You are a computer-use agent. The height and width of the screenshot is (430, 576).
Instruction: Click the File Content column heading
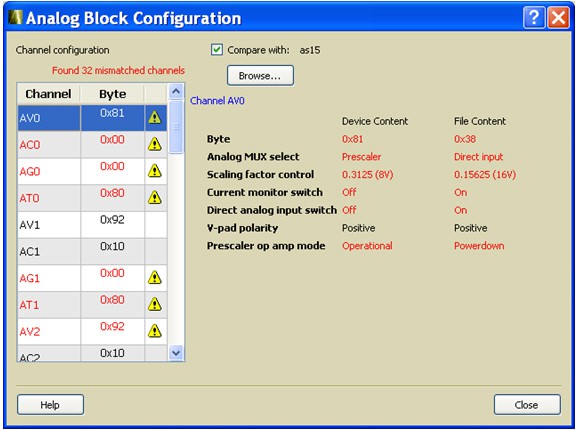click(480, 121)
